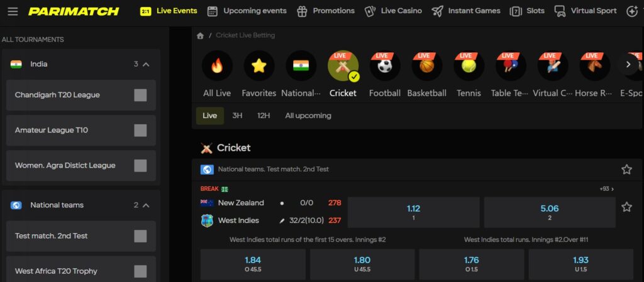Choose the Basketball live category icon

pyautogui.click(x=427, y=65)
